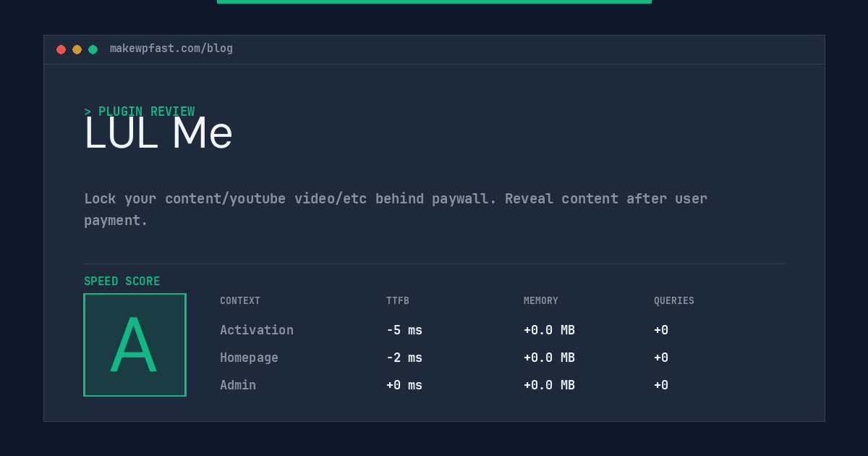Image resolution: width=868 pixels, height=456 pixels.
Task: Click the Activation queries value
Action: [661, 330]
